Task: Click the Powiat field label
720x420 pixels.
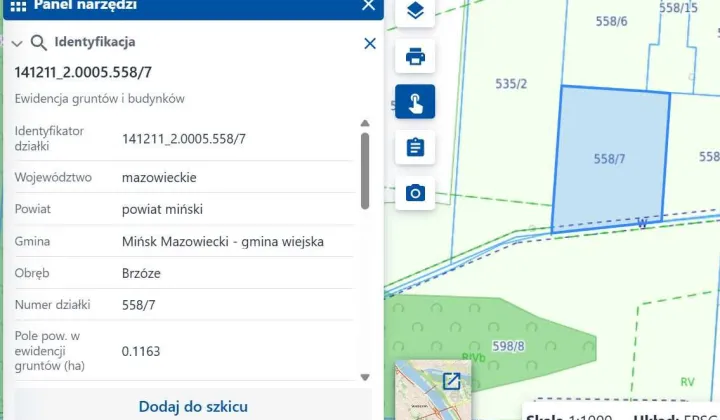Action: click(x=33, y=209)
